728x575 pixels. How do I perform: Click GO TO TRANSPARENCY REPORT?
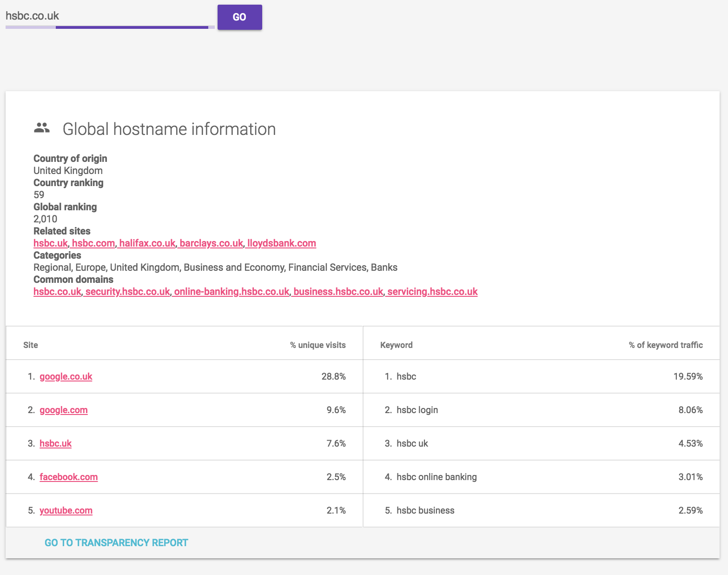116,542
